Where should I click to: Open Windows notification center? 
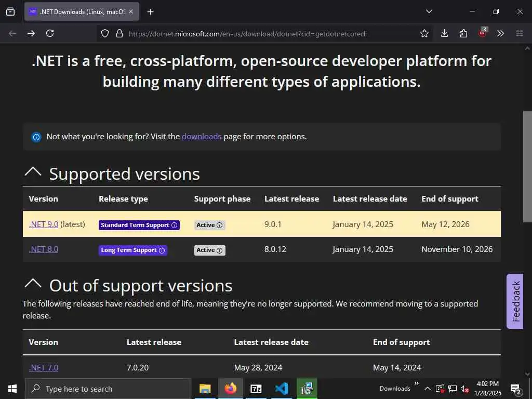(x=515, y=389)
